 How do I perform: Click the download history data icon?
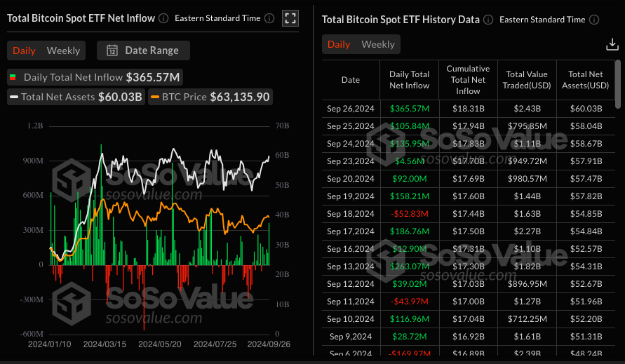coord(612,45)
